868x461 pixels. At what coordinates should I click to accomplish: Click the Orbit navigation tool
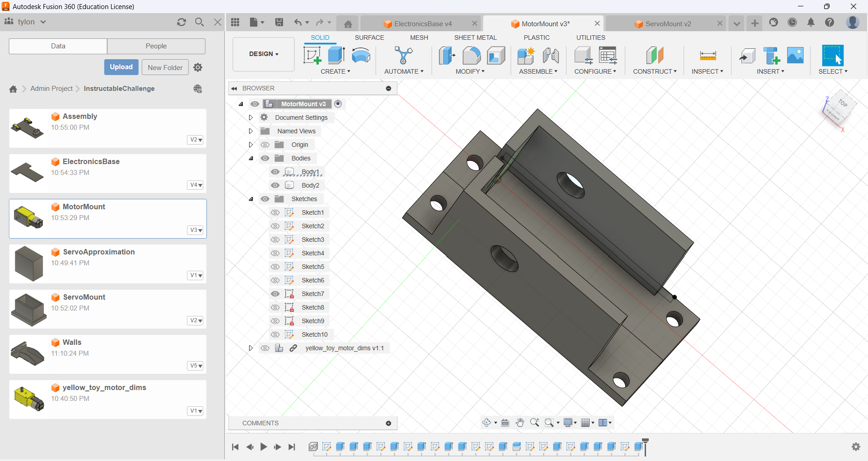click(487, 423)
